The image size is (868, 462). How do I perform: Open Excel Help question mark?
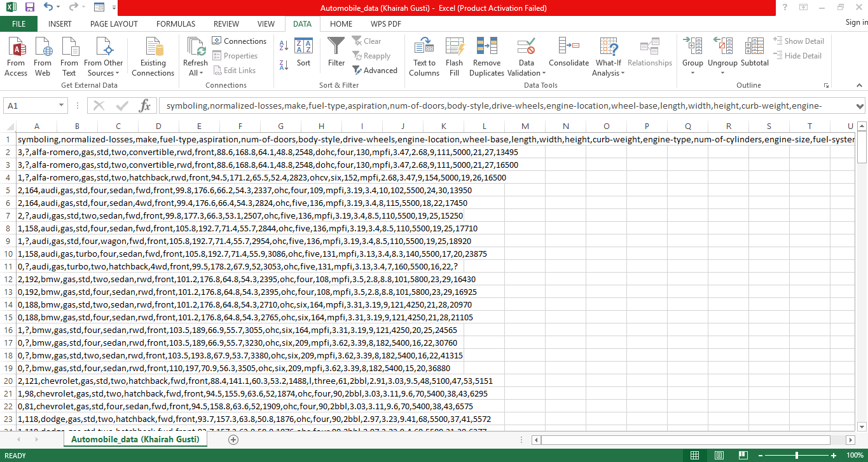pos(785,8)
